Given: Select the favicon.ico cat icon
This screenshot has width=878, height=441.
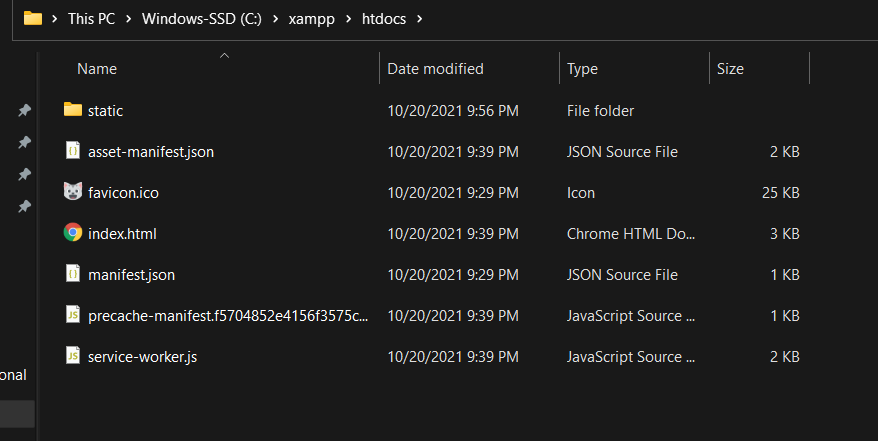Looking at the screenshot, I should pyautogui.click(x=73, y=191).
